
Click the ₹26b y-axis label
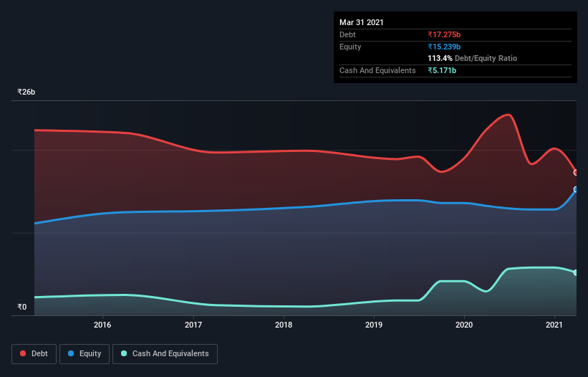point(26,92)
